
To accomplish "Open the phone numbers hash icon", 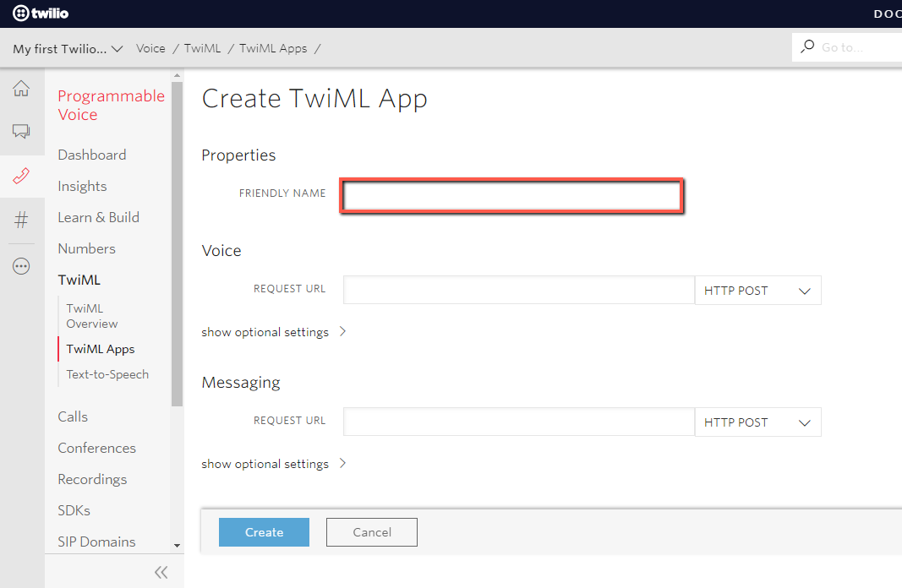I will point(21,220).
